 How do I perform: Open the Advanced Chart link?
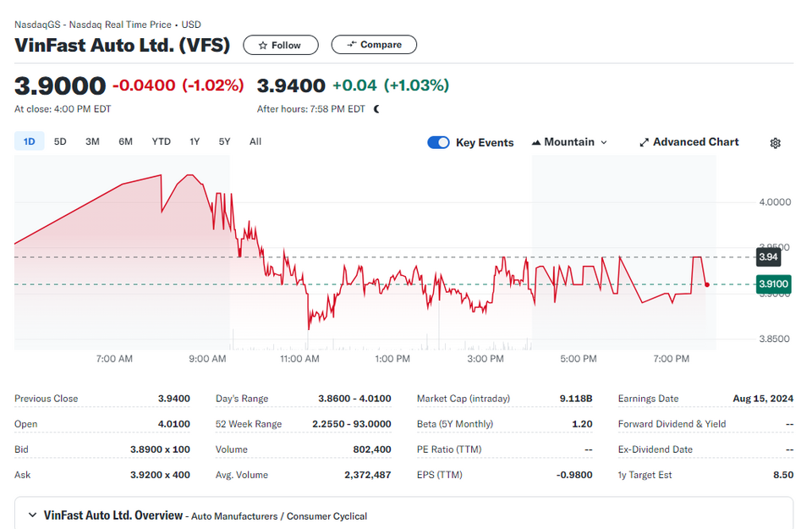click(x=689, y=142)
